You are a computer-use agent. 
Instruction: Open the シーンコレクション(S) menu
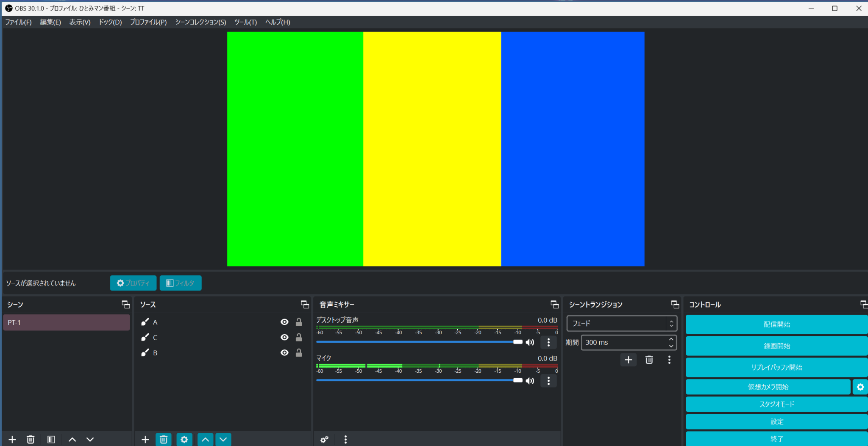tap(200, 22)
